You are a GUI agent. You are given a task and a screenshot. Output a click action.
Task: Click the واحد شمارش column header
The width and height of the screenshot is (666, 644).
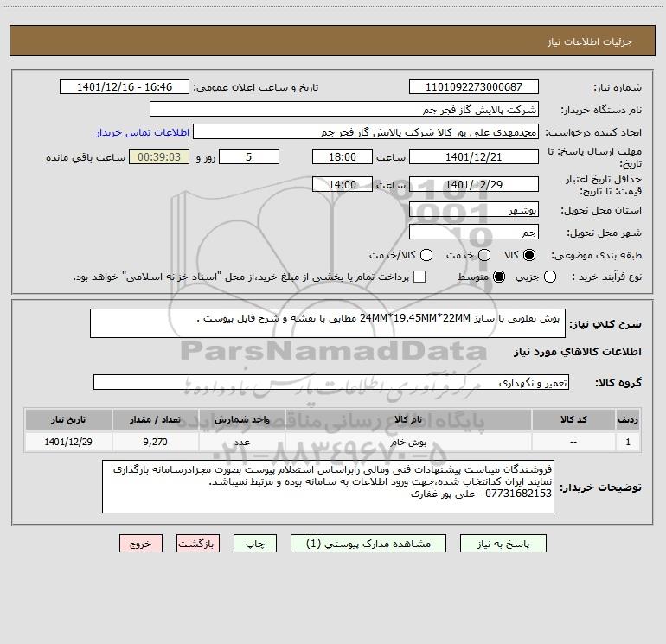click(241, 419)
